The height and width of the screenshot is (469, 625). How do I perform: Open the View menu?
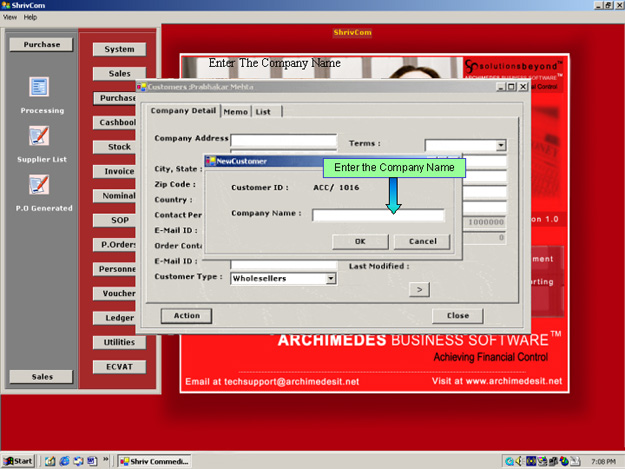[10, 17]
